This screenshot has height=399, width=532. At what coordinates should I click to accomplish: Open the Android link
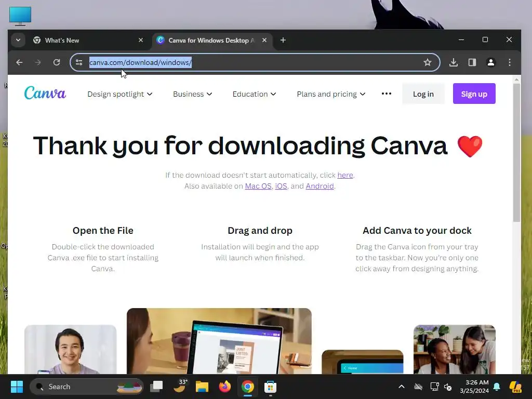point(320,186)
